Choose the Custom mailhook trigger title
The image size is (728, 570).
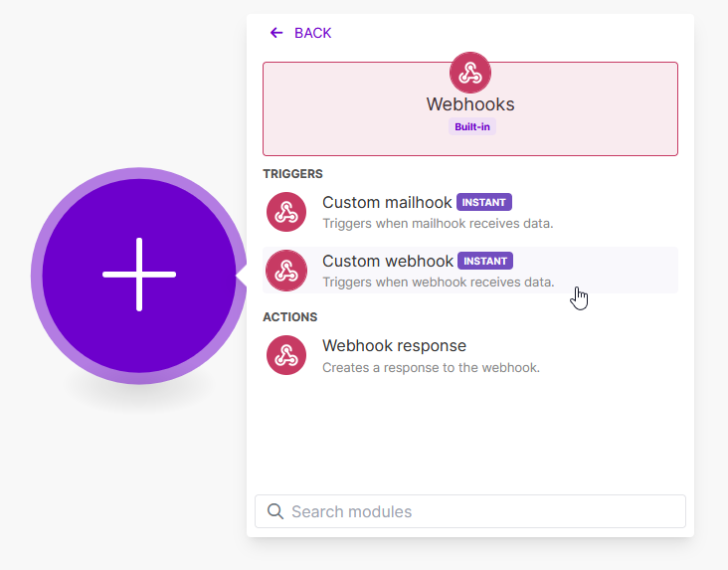387,203
